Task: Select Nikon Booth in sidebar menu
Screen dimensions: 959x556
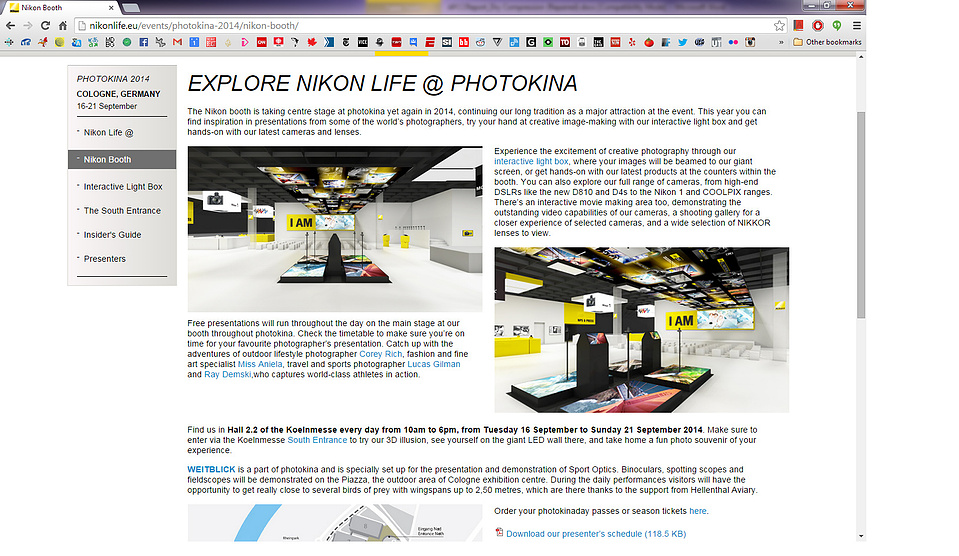Action: [x=122, y=159]
